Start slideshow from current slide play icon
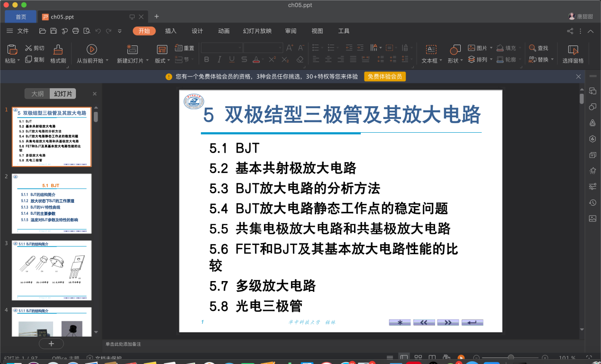Image resolution: width=601 pixels, height=364 pixels. (x=92, y=49)
